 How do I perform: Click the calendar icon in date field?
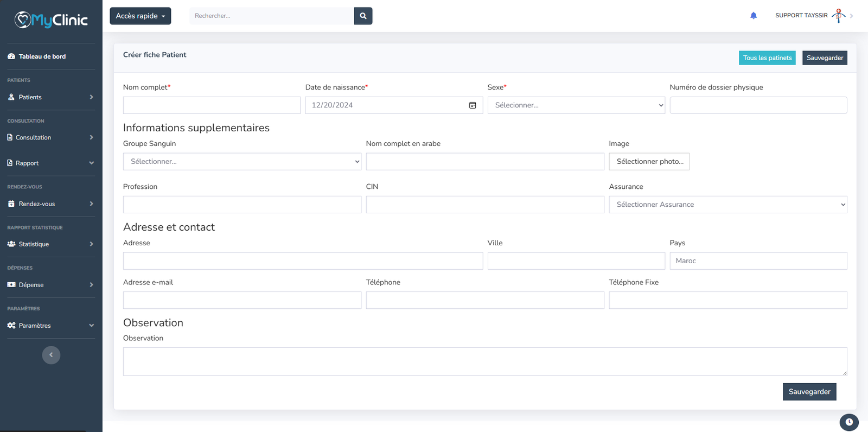coord(473,105)
